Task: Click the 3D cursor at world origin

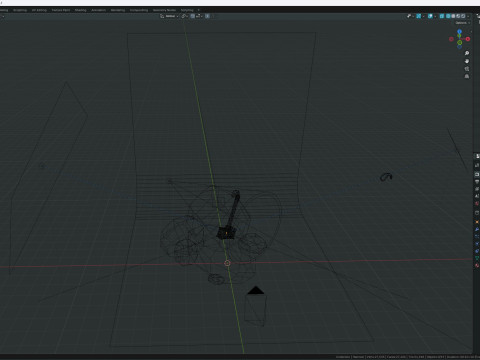Action: [227, 263]
